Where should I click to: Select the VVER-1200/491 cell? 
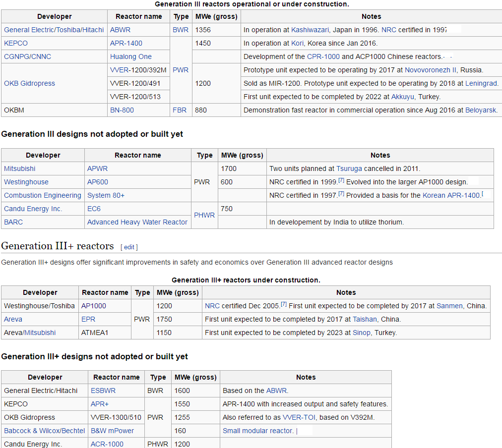click(x=138, y=83)
